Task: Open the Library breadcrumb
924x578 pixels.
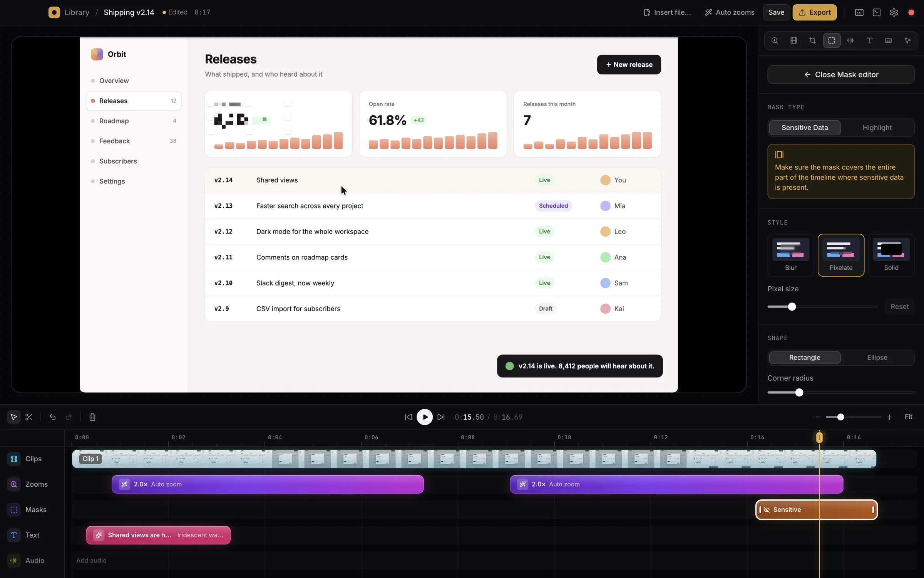Action: pos(77,12)
